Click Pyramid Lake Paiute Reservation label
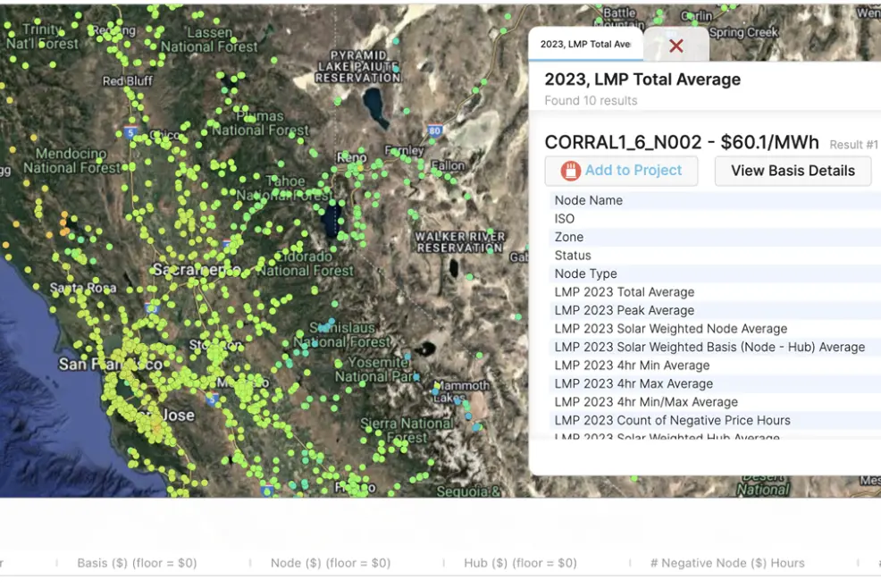Viewport: 881px width, 588px height. click(358, 66)
